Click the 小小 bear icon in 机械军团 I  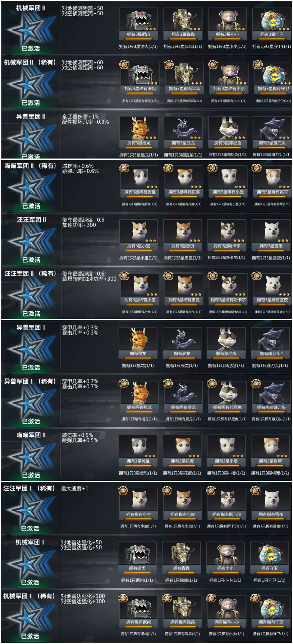pyautogui.click(x=225, y=557)
